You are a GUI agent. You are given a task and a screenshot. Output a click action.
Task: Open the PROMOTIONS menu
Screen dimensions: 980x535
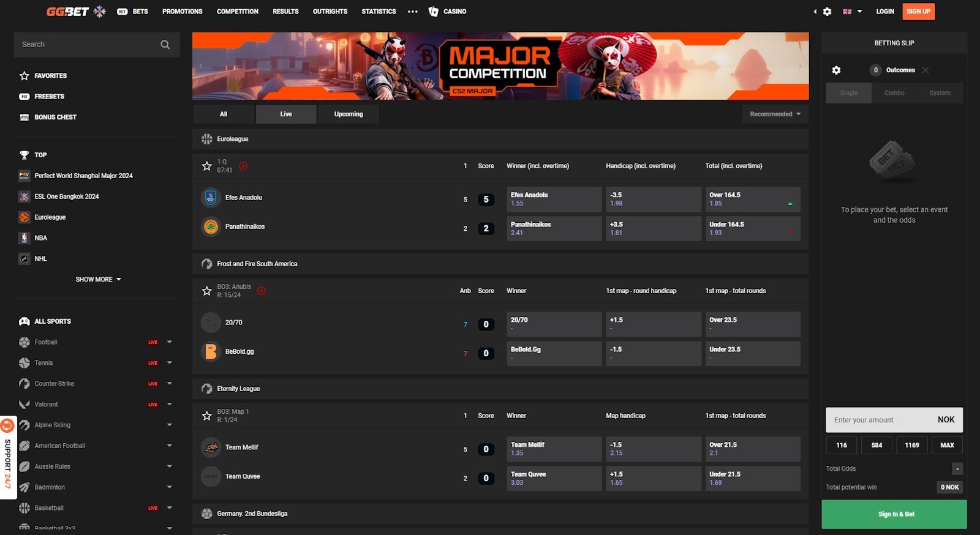[183, 12]
